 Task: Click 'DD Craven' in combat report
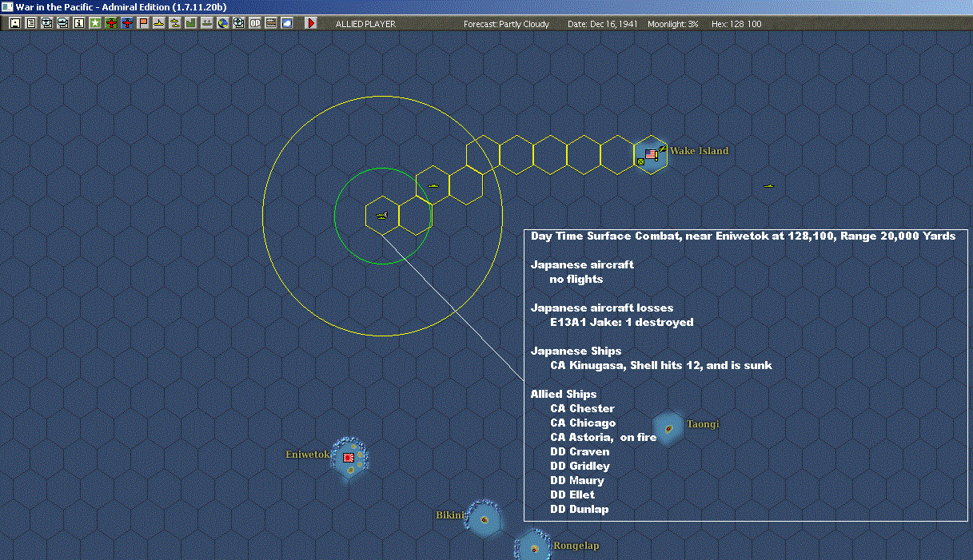(580, 451)
